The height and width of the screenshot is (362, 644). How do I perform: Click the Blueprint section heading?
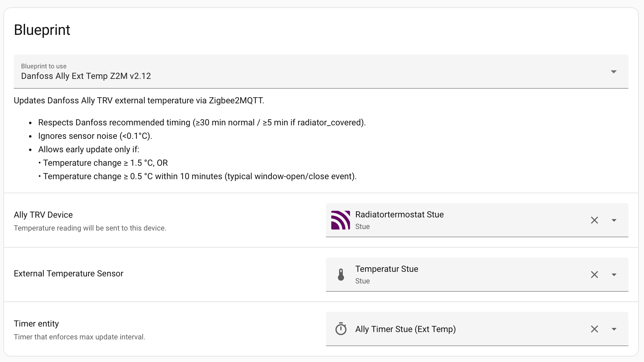[42, 30]
